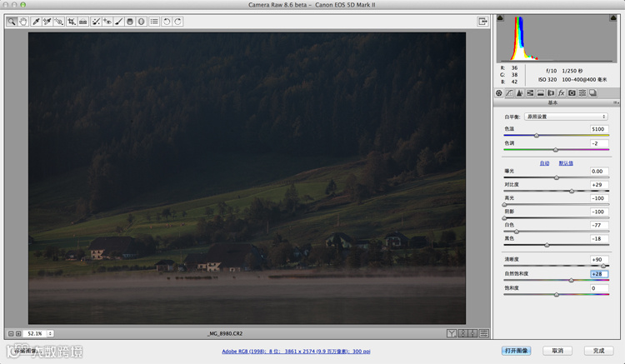Click the vibrance value field +28

point(599,273)
